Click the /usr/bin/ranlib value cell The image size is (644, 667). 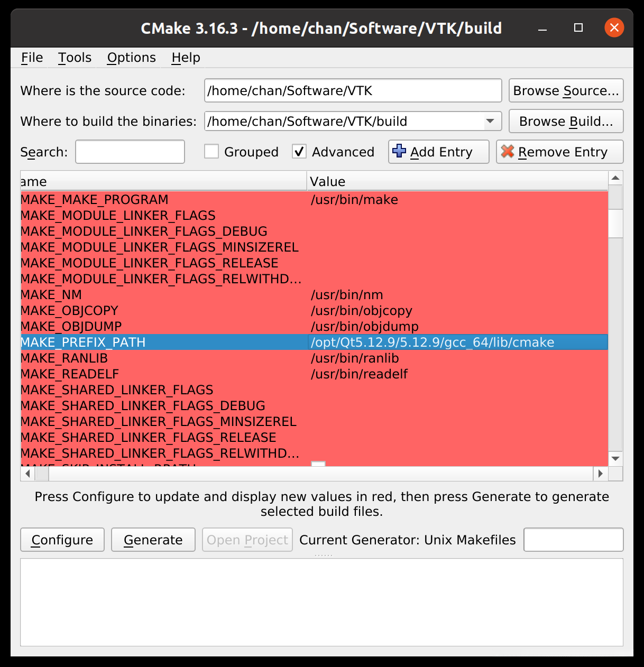[457, 358]
